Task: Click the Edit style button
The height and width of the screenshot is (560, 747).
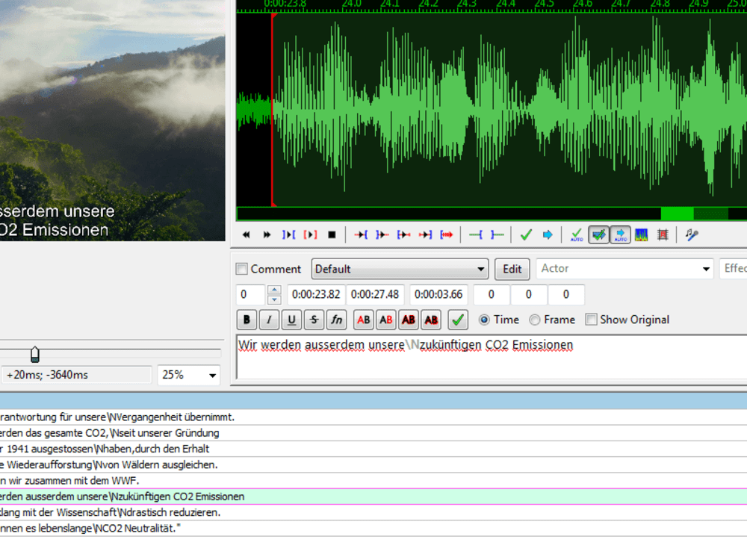Action: tap(512, 269)
